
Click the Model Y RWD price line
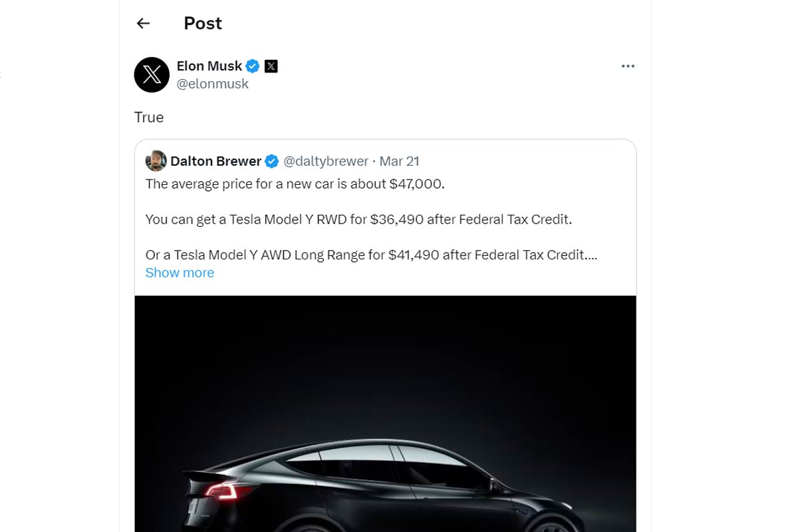point(358,219)
